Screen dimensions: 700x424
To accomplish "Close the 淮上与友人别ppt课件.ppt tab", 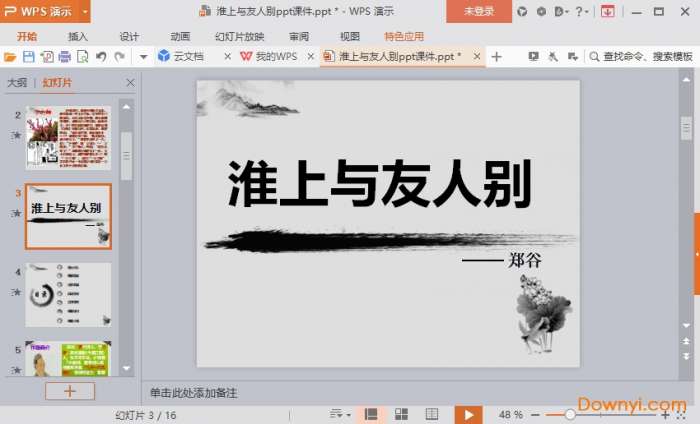I will click(x=477, y=56).
